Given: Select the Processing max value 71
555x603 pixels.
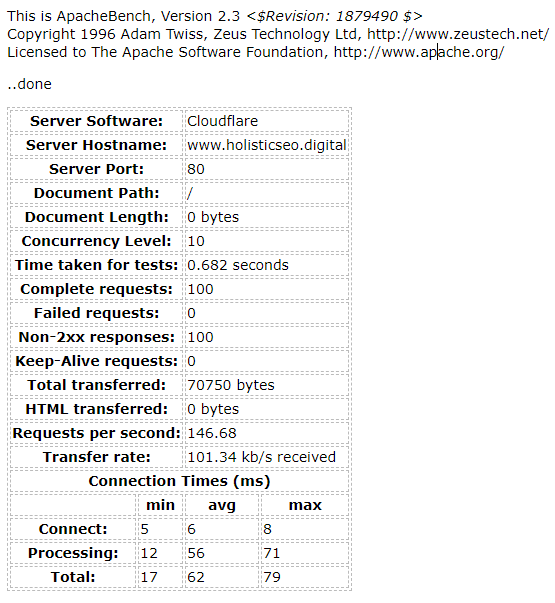Looking at the screenshot, I should [272, 553].
